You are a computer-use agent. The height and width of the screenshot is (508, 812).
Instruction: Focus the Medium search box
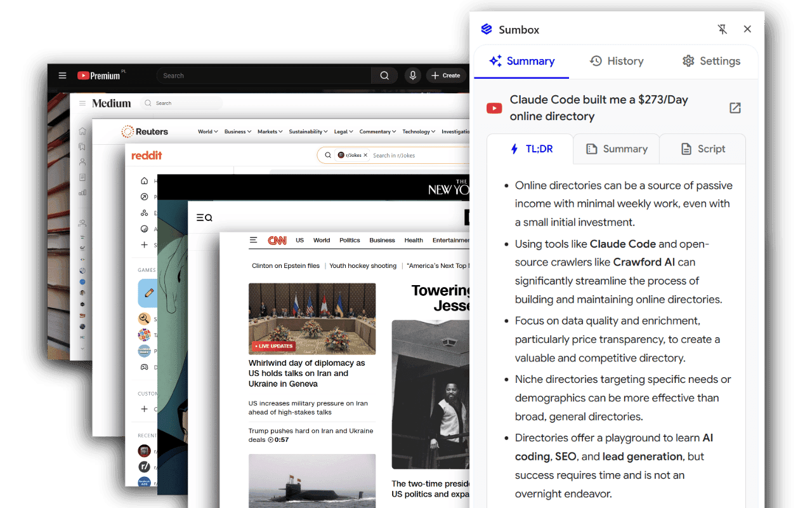[x=181, y=103]
